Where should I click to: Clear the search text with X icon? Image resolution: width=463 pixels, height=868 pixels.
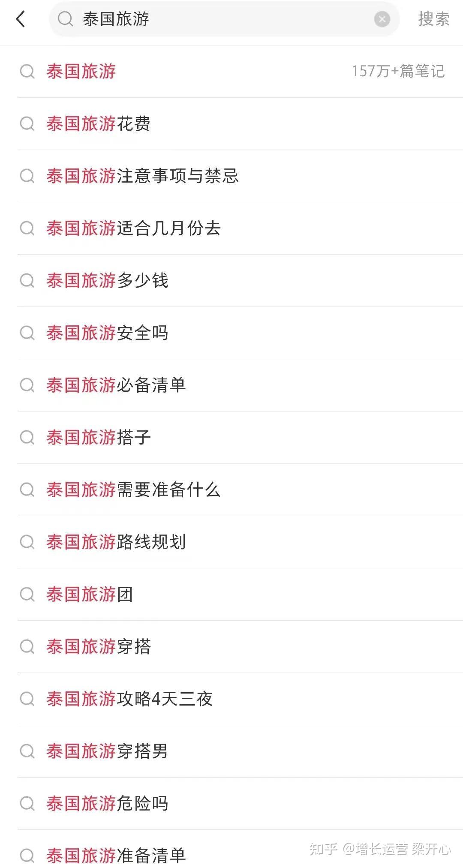(382, 19)
